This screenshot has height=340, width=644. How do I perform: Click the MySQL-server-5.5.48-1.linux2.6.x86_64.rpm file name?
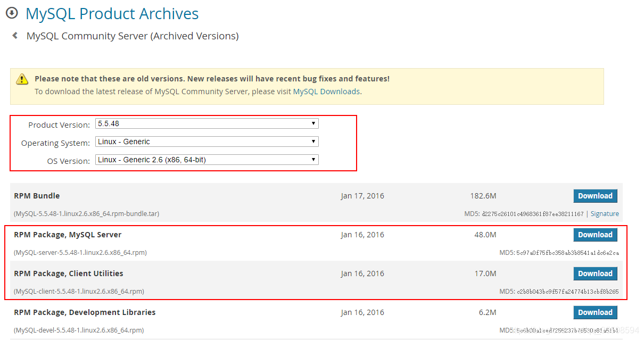tap(80, 253)
